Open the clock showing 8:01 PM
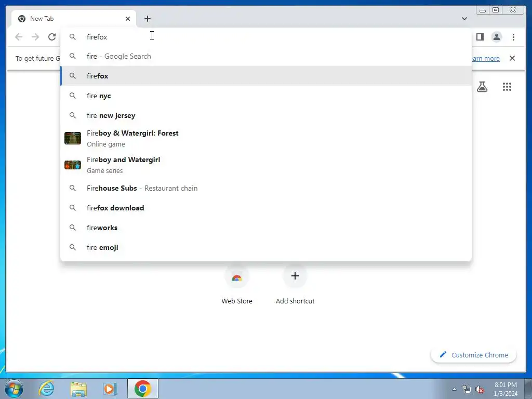Screen dimensions: 532x399 point(506,389)
